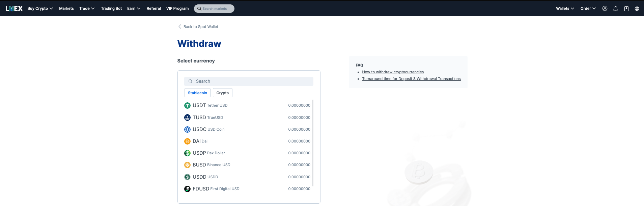Click the currency list scrollbar
Screen dimensions: 644x206
coord(313,143)
